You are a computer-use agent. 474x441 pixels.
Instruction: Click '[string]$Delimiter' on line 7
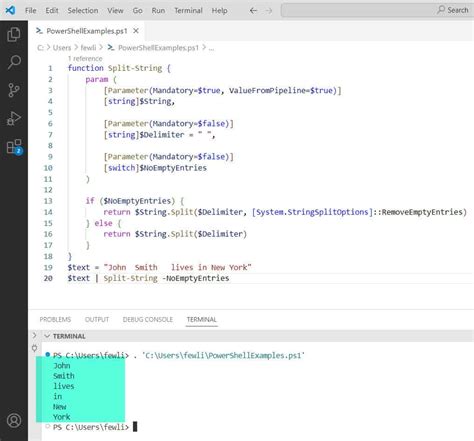[144, 135]
